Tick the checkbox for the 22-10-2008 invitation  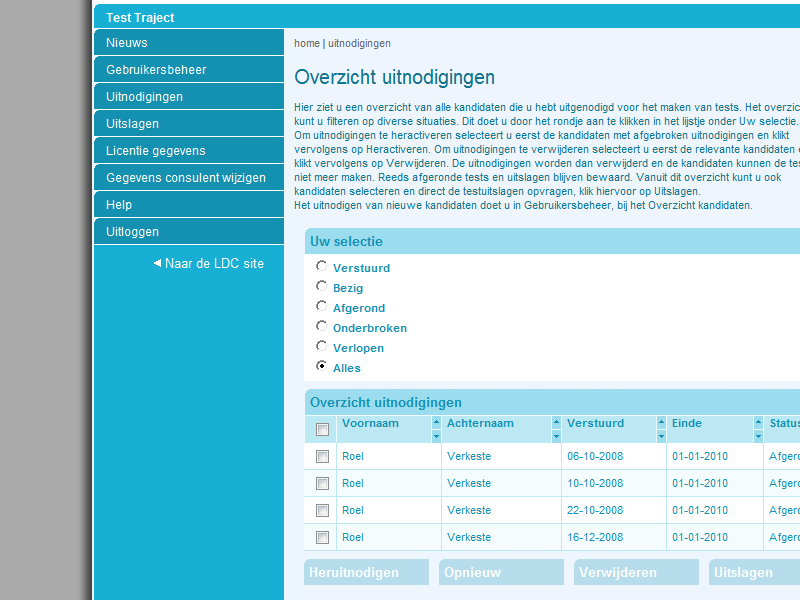(322, 510)
